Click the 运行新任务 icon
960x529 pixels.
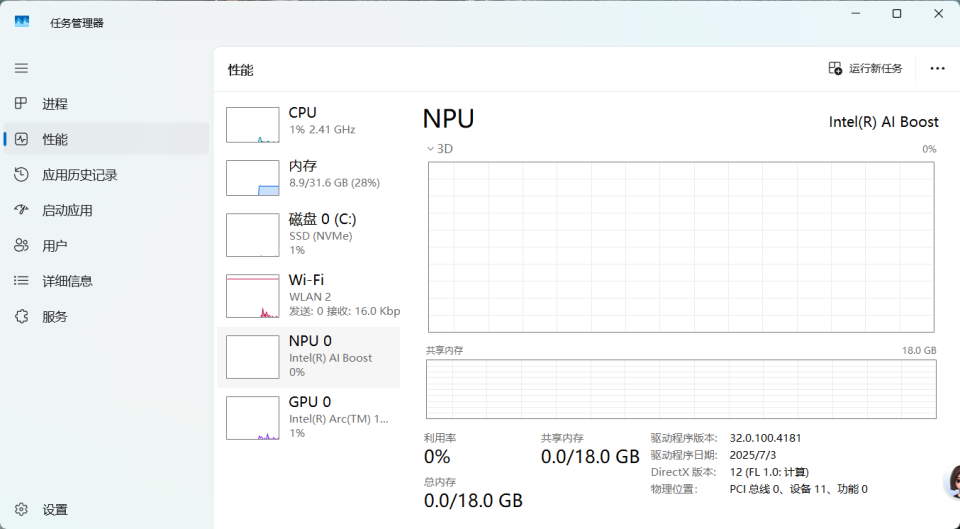[x=835, y=68]
